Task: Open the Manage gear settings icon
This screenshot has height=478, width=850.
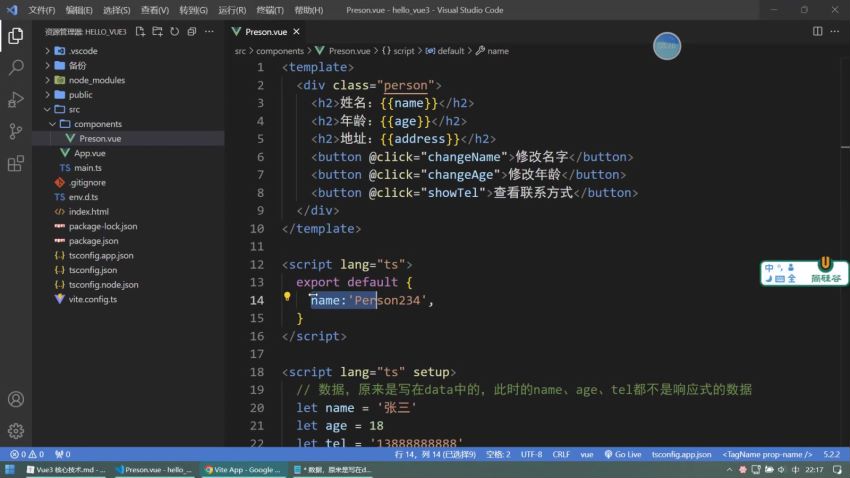Action: tap(16, 431)
